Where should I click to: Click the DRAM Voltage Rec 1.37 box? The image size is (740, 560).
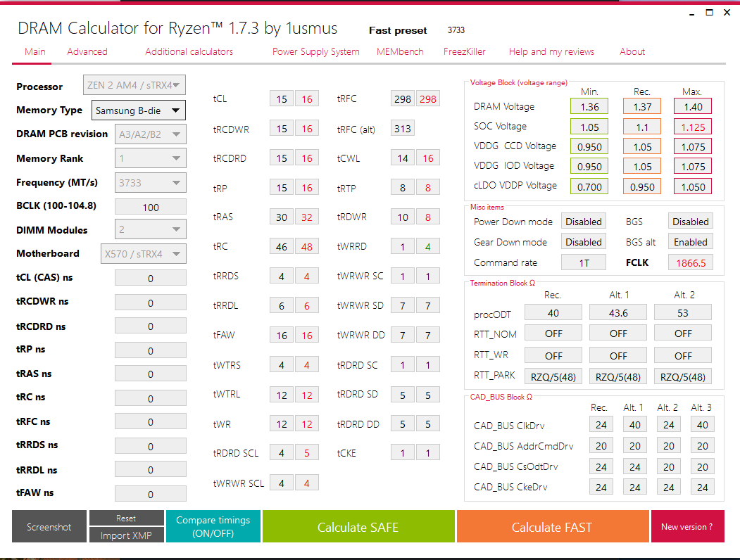point(642,106)
